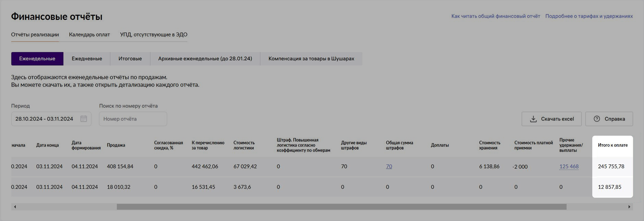Click the logistics cost 67 029,42
Screen dimensions: 644x221
pos(245,167)
